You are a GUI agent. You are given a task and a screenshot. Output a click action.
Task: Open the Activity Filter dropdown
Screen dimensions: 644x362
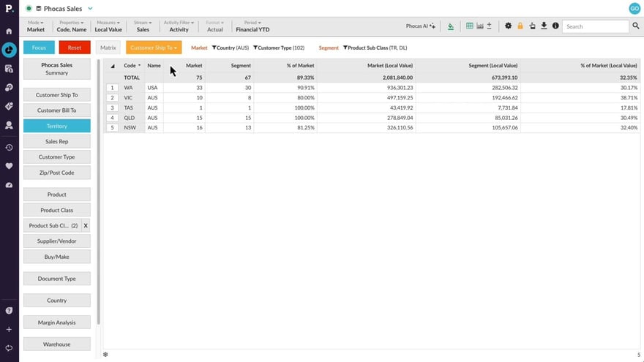click(179, 26)
